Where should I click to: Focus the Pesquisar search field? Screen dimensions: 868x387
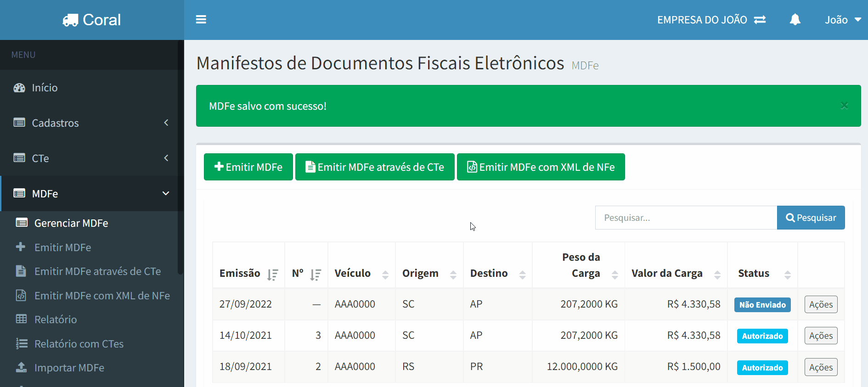[686, 218]
